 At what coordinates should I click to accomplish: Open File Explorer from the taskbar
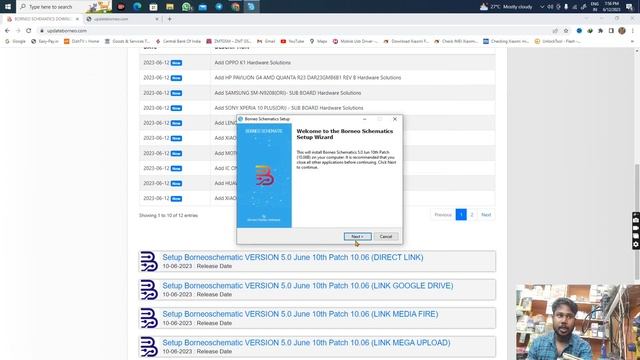[x=170, y=7]
